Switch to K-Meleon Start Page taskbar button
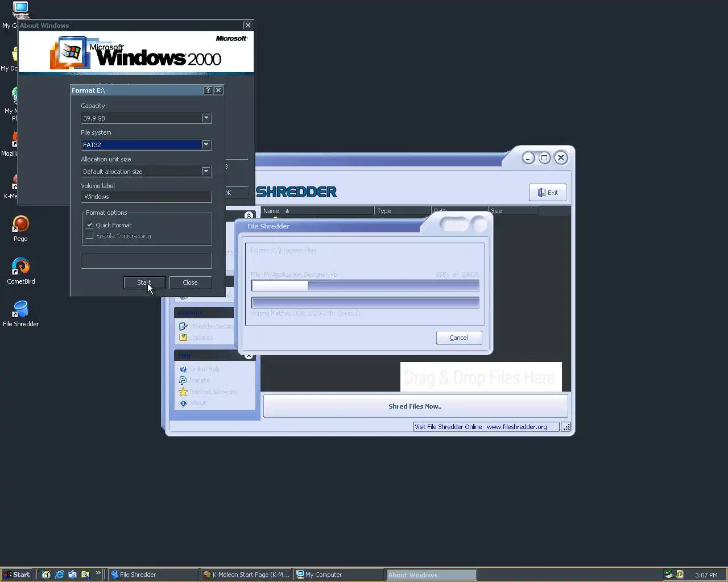 tap(246, 575)
